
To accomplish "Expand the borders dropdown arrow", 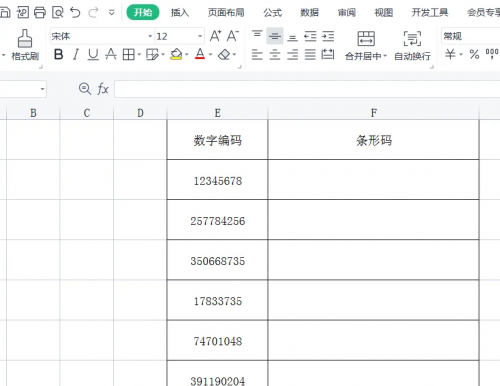I will point(139,54).
